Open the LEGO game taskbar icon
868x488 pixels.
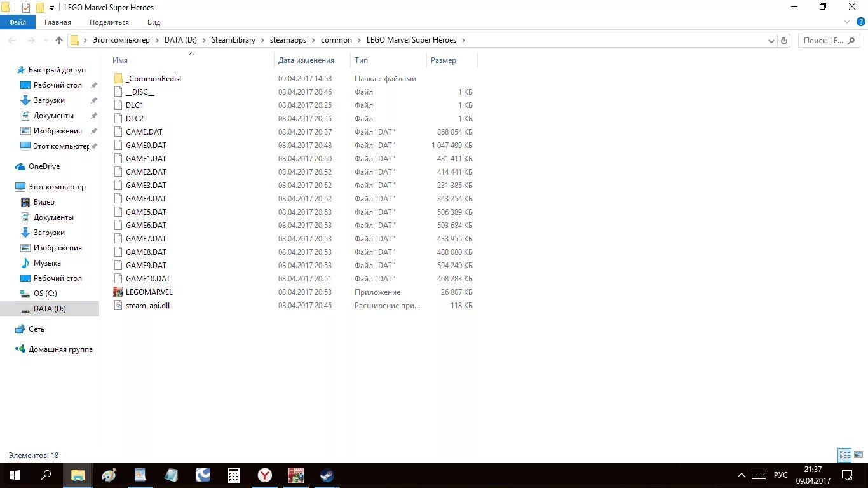click(296, 475)
